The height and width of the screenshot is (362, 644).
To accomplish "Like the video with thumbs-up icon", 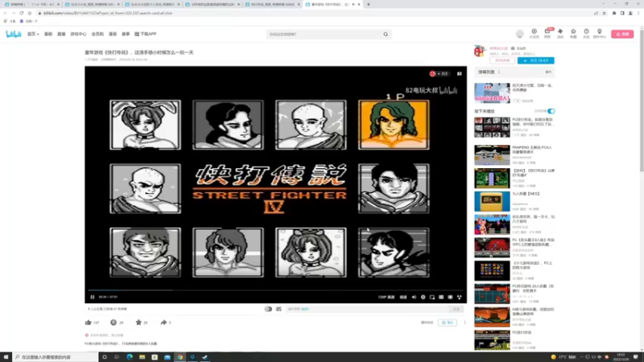I will tap(89, 323).
